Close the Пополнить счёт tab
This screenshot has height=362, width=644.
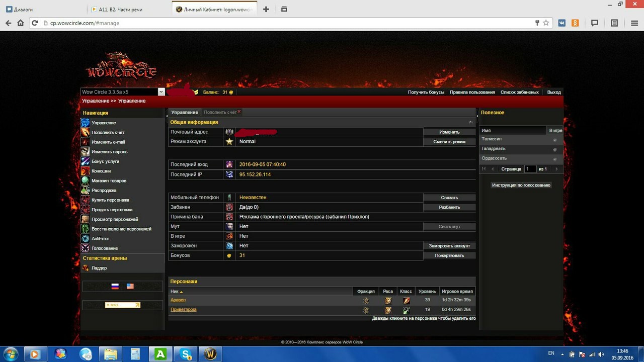[239, 112]
